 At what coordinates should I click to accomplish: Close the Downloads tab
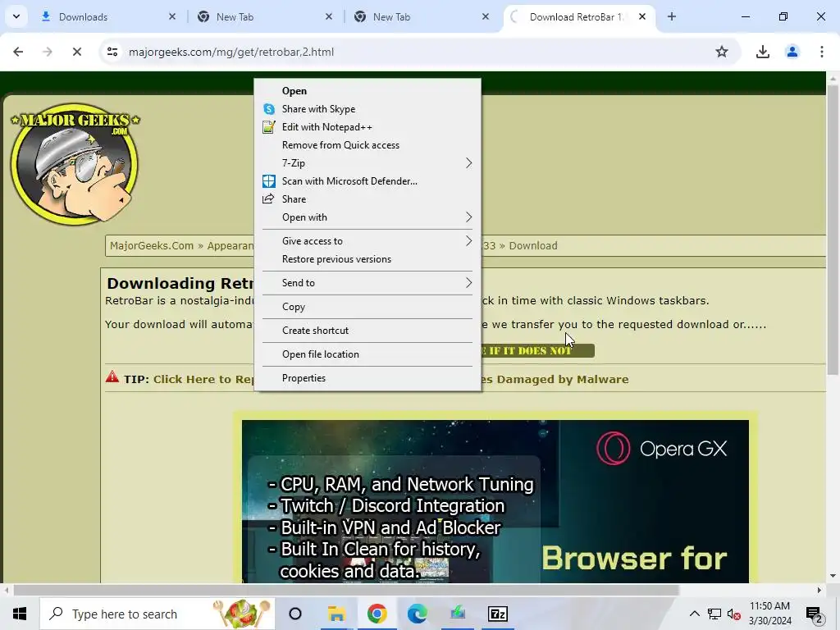172,16
